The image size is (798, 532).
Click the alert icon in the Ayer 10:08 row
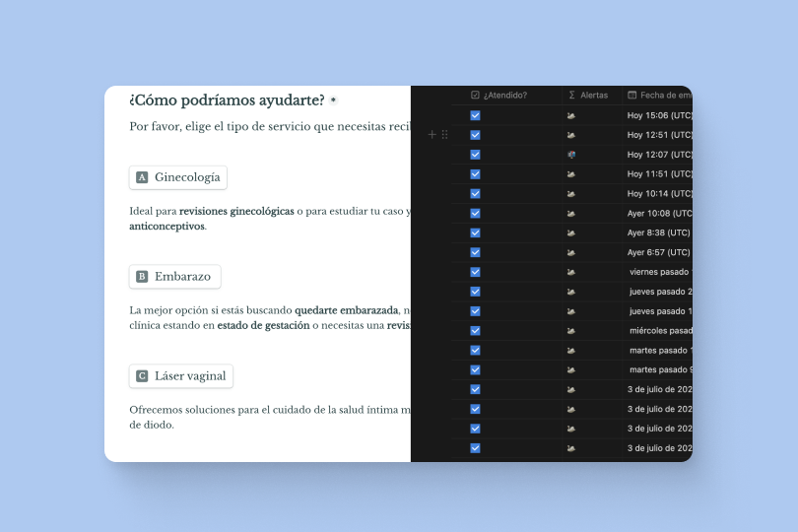(x=571, y=214)
